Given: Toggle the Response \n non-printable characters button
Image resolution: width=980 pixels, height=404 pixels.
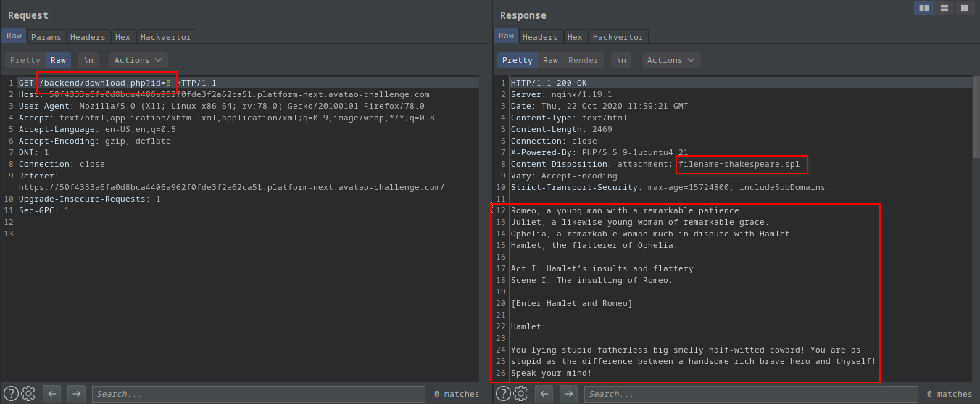Looking at the screenshot, I should [622, 60].
